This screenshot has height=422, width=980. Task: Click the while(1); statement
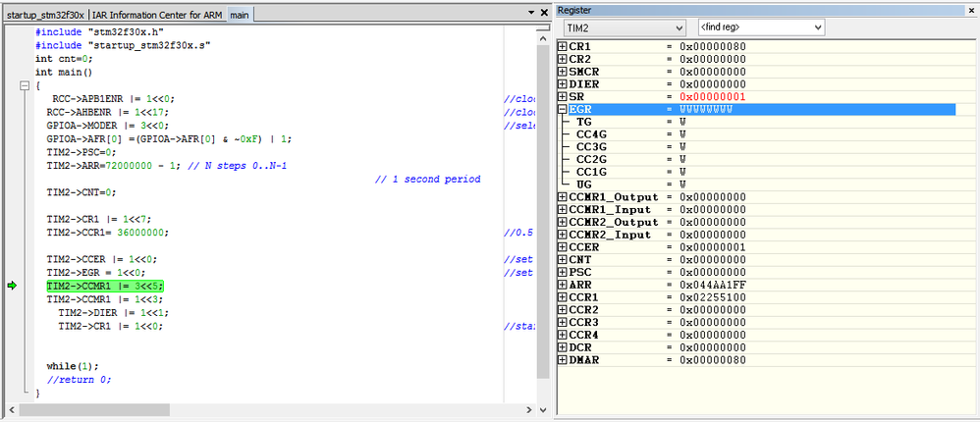click(73, 366)
